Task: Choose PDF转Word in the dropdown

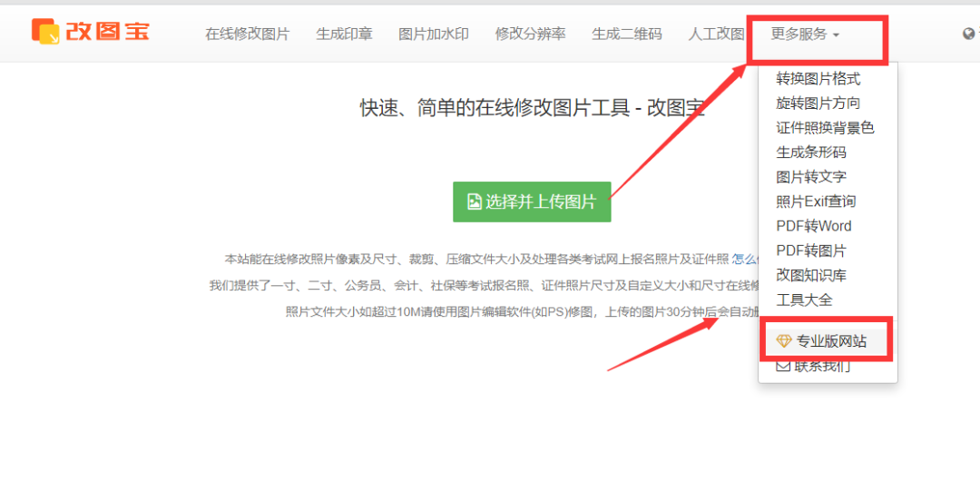Action: pos(814,226)
